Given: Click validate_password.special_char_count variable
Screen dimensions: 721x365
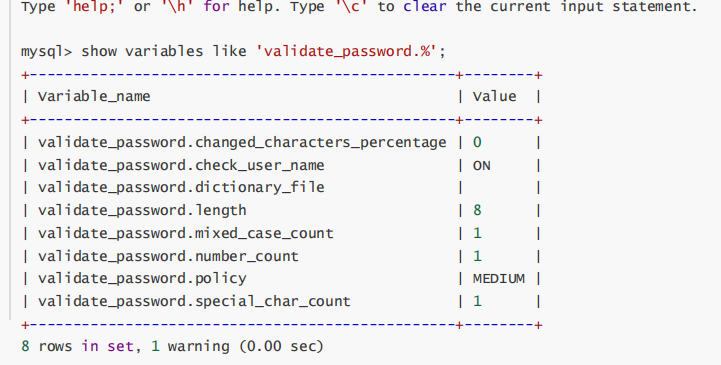Looking at the screenshot, I should click(x=195, y=302).
